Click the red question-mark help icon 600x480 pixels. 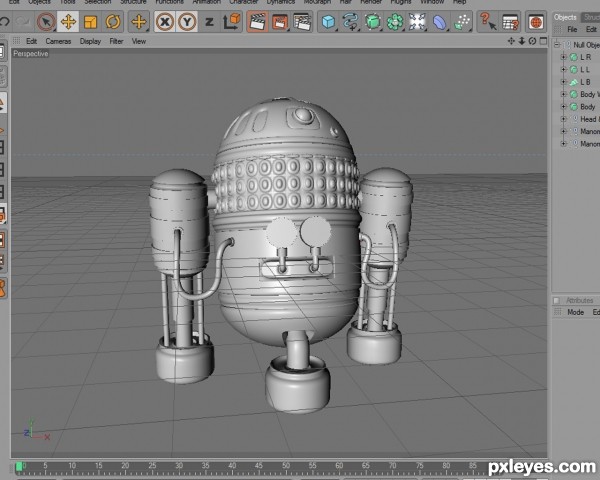(488, 21)
